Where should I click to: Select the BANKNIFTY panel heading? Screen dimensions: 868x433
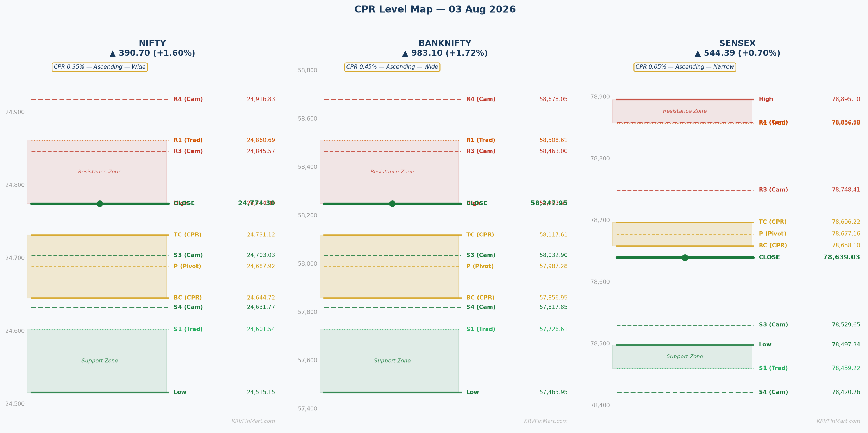tap(445, 44)
